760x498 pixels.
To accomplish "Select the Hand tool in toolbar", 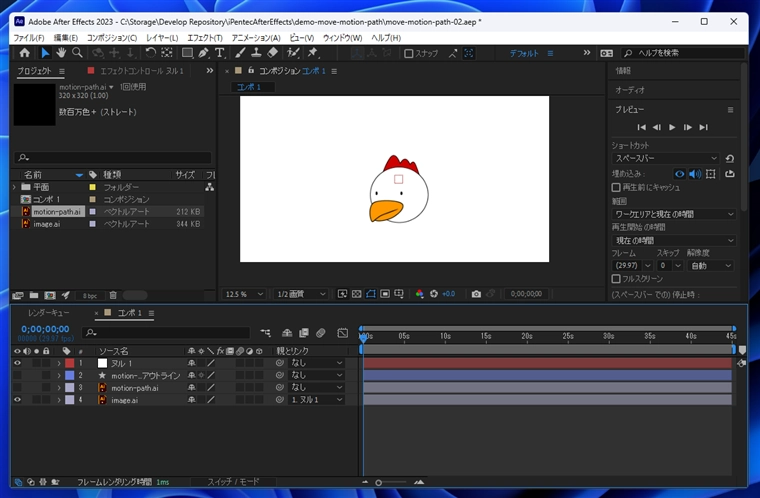I will 61,53.
